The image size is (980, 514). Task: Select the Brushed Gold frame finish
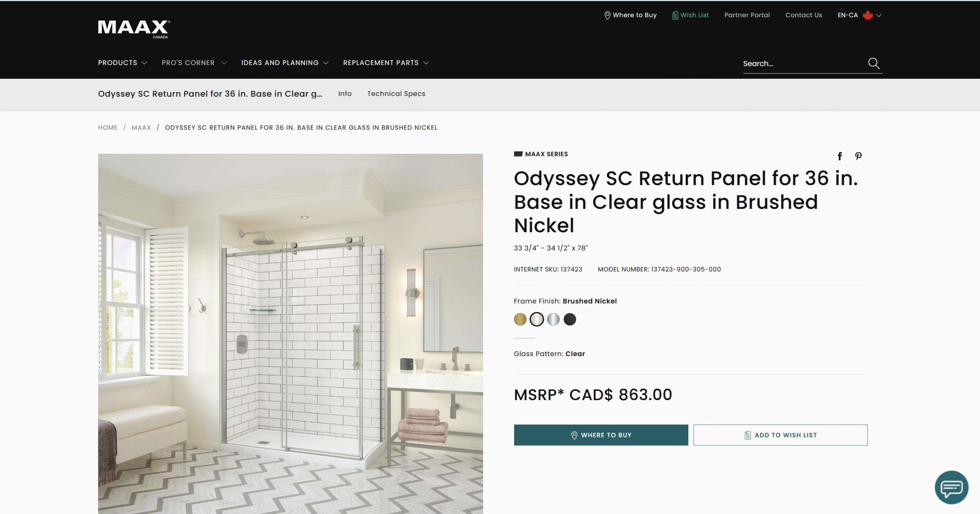click(x=520, y=319)
